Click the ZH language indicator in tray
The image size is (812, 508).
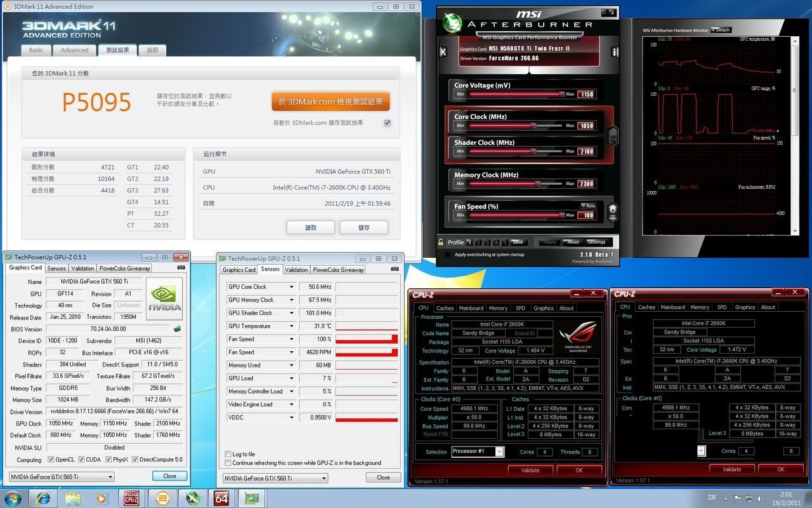tap(712, 498)
